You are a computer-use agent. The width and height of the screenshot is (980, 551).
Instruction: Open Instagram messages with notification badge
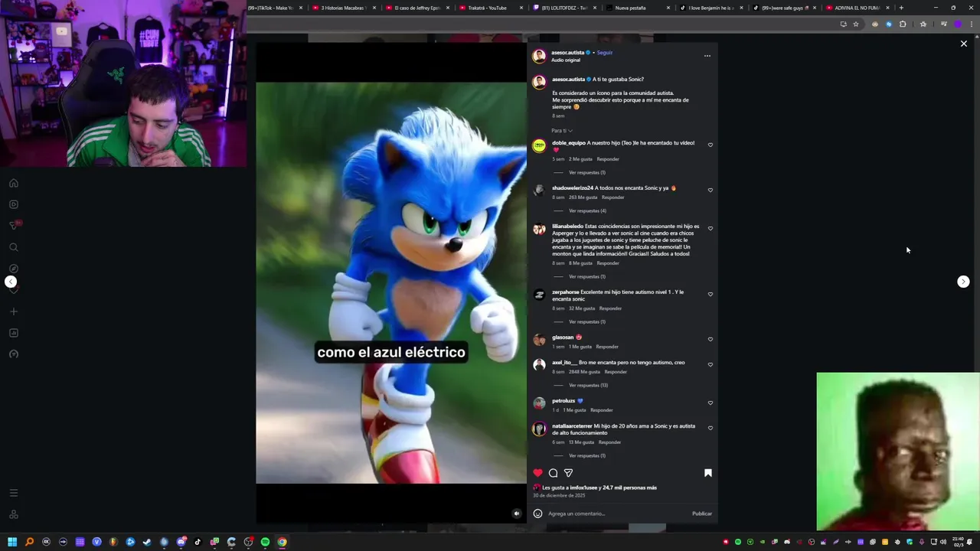pos(14,225)
